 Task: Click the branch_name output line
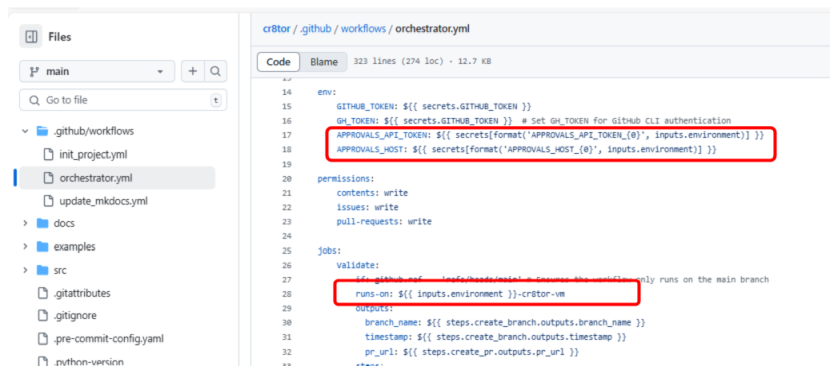point(505,323)
